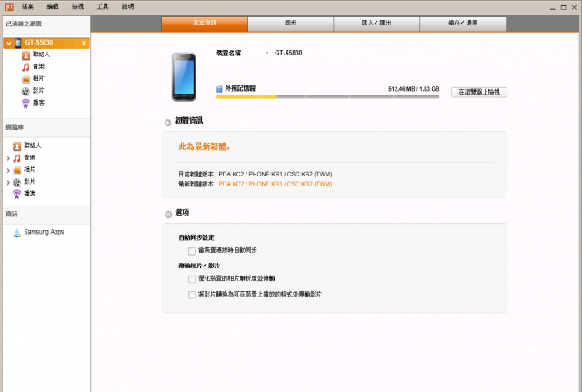The image size is (582, 392).
Task: Click the GT-S5830 device name value
Action: pos(288,53)
